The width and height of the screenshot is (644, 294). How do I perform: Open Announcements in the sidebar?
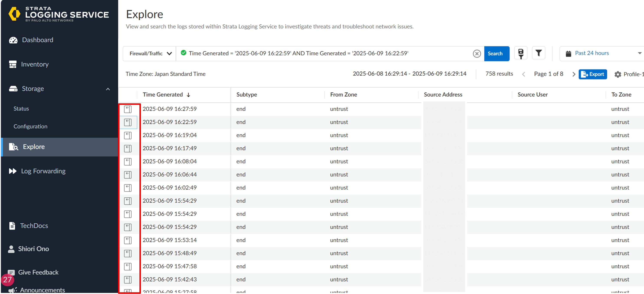coord(42,290)
